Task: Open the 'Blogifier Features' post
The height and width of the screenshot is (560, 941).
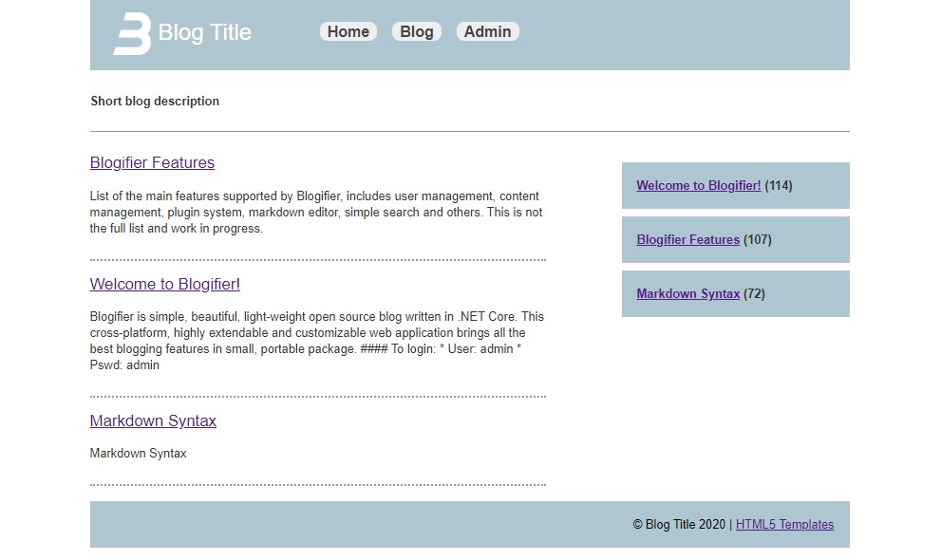Action: point(152,162)
